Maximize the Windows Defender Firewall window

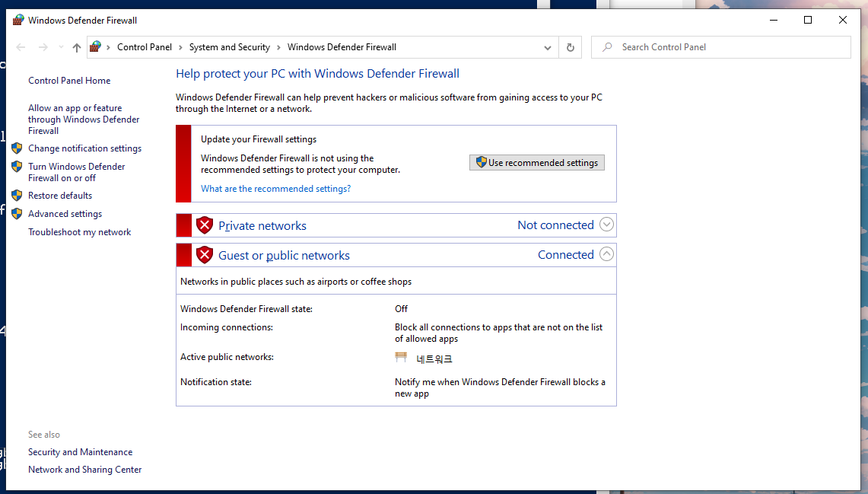tap(808, 20)
